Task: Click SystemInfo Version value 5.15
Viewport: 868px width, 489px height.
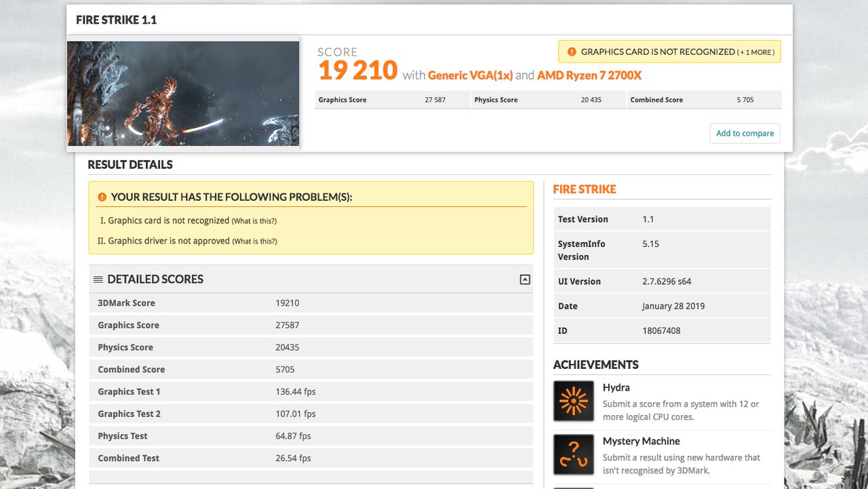Action: (650, 244)
